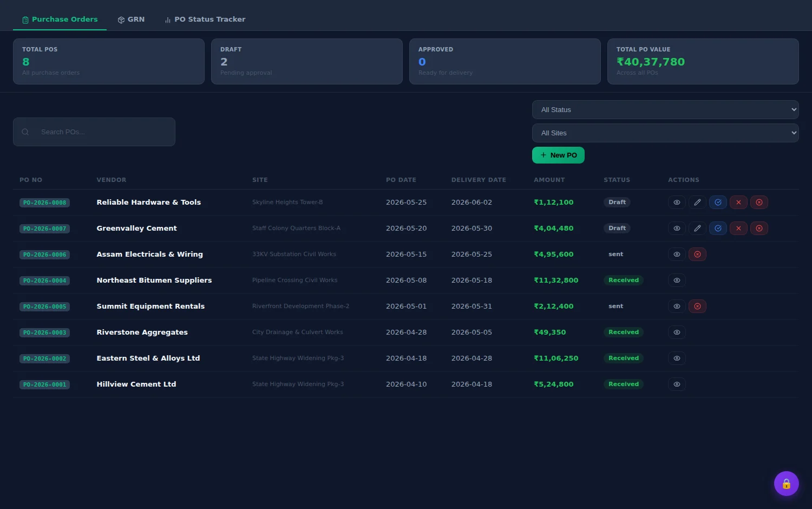Click the Received badge in Hillview Cement row

pos(624,384)
